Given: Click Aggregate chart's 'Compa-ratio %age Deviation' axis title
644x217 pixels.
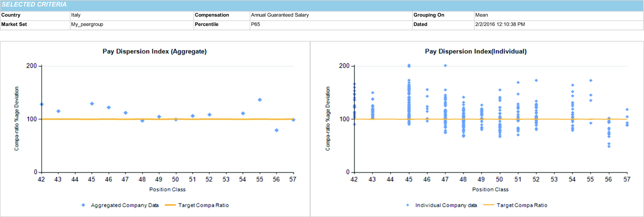Looking at the screenshot, I should (x=17, y=119).
